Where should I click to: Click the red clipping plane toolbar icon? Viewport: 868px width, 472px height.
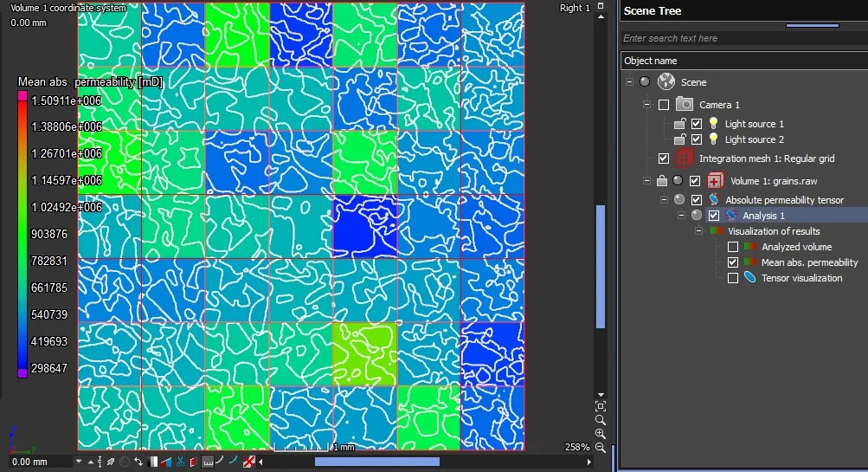coord(193,462)
